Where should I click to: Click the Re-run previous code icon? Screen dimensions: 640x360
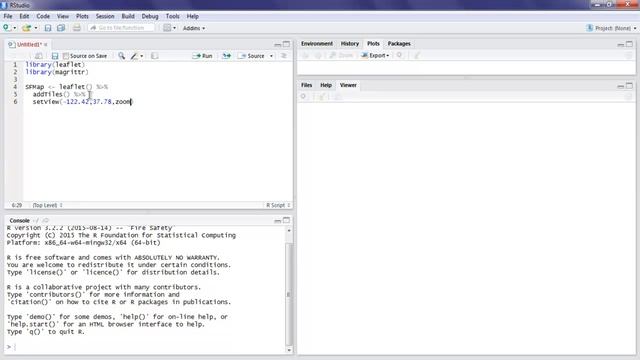point(227,56)
